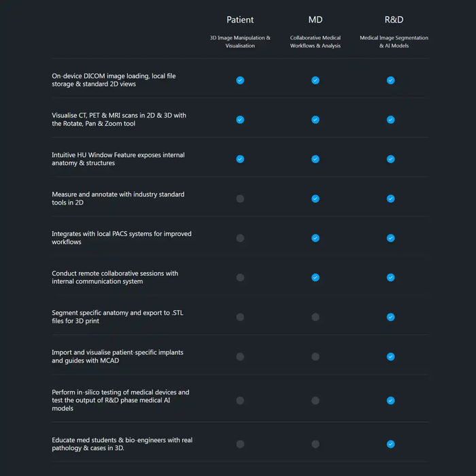Click grey Patient dot for local PACS integration

(240, 238)
